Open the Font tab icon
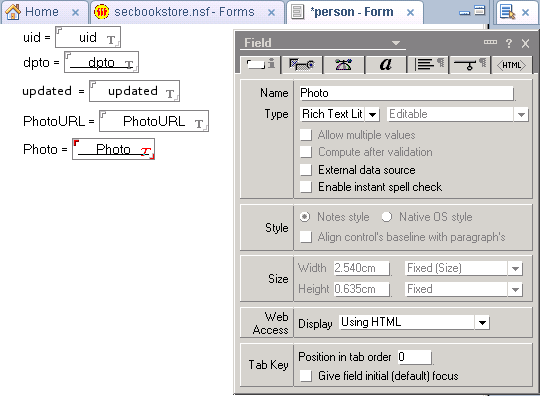 pyautogui.click(x=386, y=64)
